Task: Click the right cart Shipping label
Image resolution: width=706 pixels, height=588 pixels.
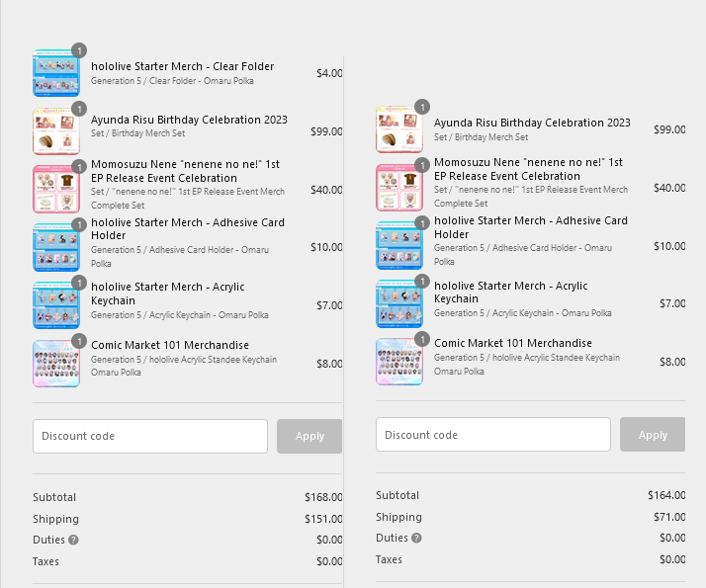Action: tap(398, 518)
